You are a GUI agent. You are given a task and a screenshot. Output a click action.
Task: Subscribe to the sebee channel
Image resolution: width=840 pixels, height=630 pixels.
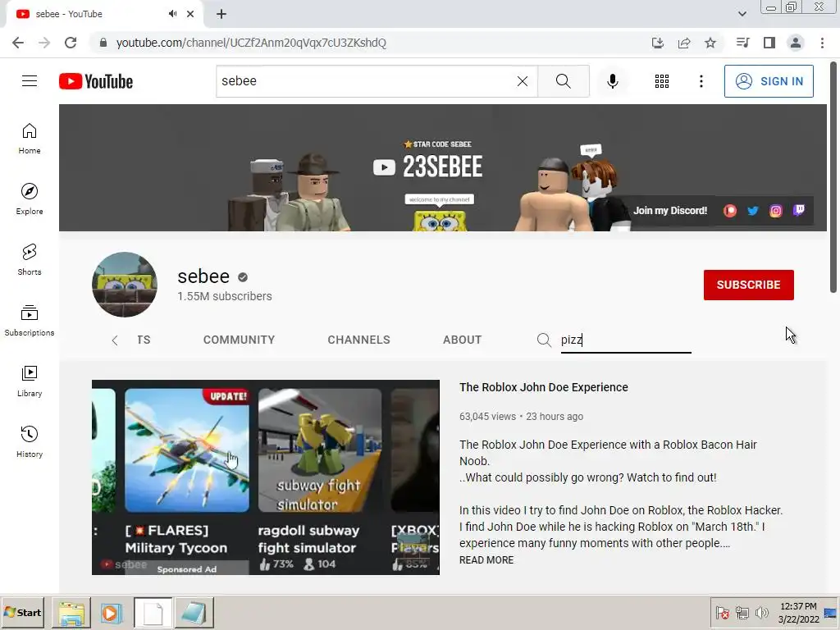(x=748, y=285)
